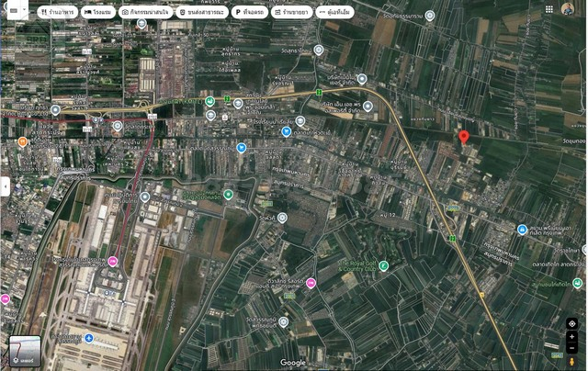The height and width of the screenshot is (371, 588).
Task: Filter by ตู้เอทีเอ็ม (ATMs) chip
Action: [334, 12]
